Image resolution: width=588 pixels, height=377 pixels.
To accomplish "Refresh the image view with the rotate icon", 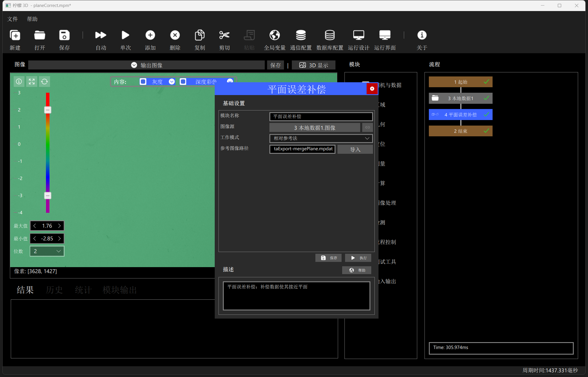I will click(x=45, y=82).
